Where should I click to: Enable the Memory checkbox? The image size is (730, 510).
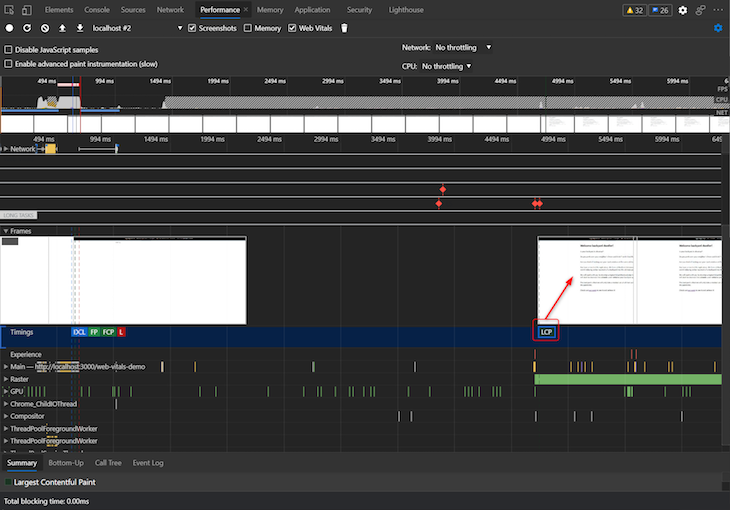coord(248,28)
